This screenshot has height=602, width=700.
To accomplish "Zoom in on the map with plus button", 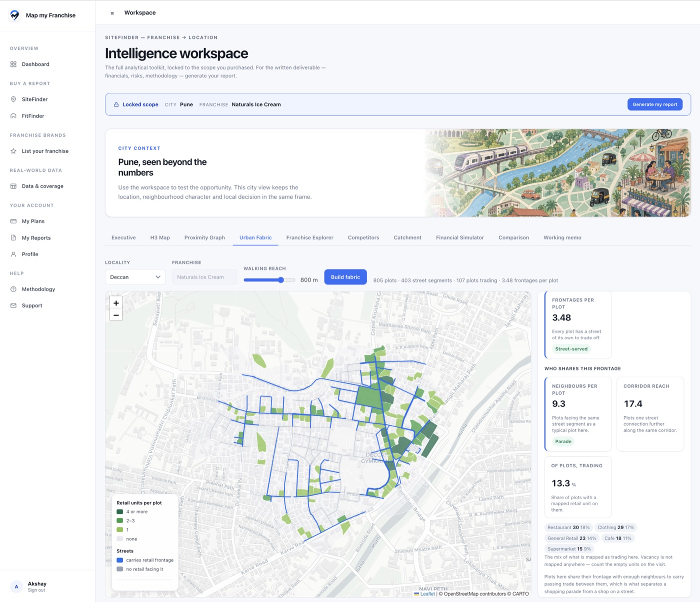I will pyautogui.click(x=116, y=303).
